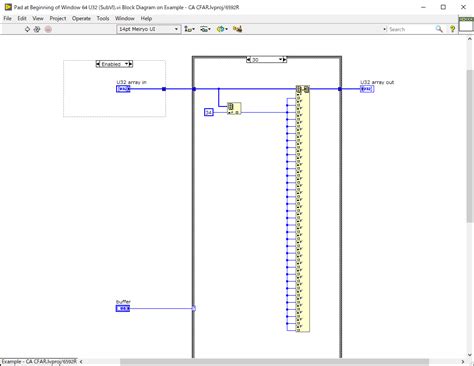Click in the Search input field
474x366 pixels.
(410, 29)
